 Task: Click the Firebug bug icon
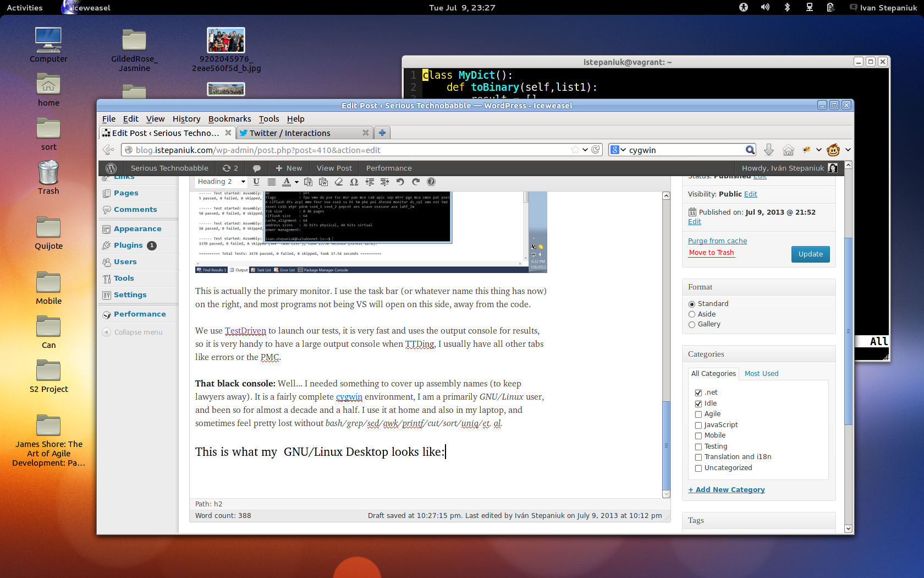pyautogui.click(x=807, y=150)
